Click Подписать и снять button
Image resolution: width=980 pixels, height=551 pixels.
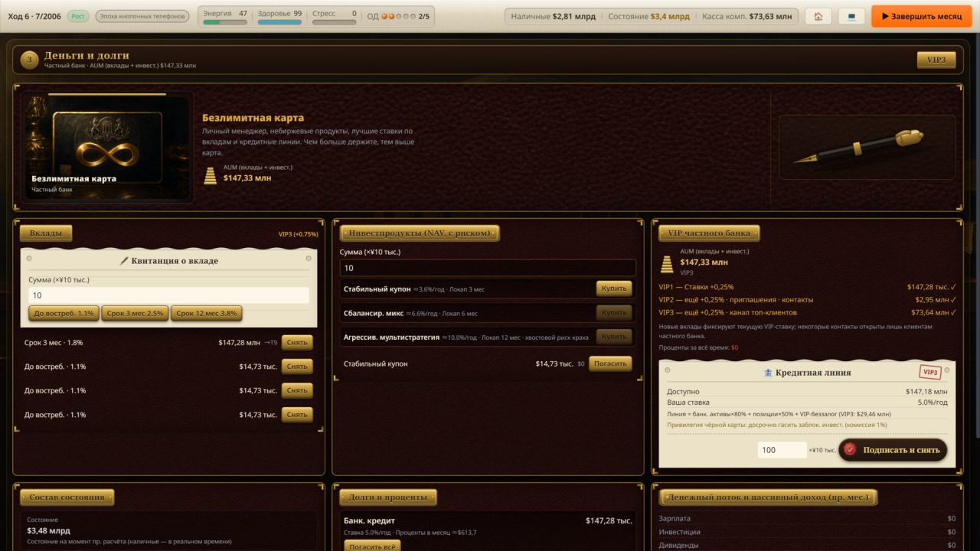pyautogui.click(x=893, y=450)
